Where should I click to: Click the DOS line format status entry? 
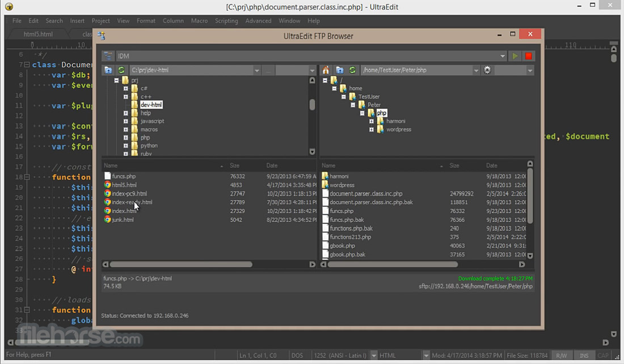(297, 355)
